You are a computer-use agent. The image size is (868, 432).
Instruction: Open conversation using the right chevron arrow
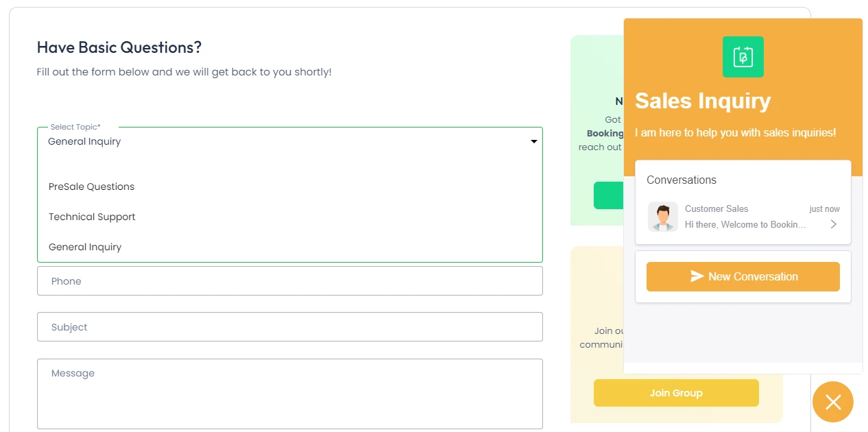pyautogui.click(x=833, y=224)
